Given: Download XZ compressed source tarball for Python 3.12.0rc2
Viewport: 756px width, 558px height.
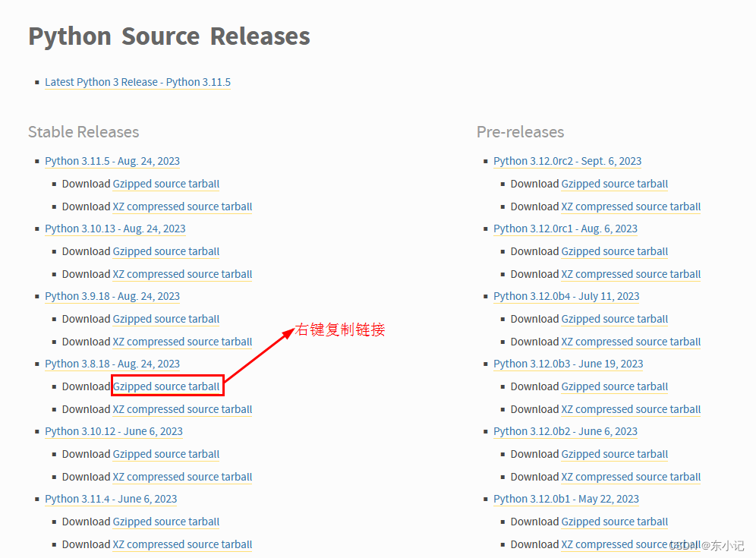Looking at the screenshot, I should pyautogui.click(x=631, y=206).
